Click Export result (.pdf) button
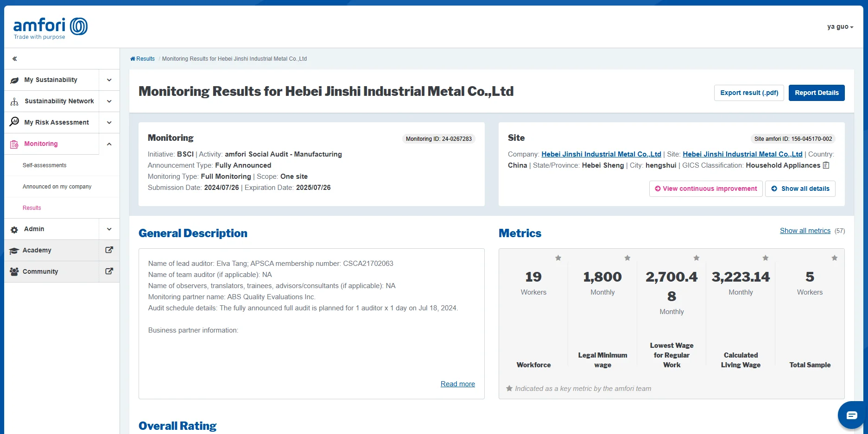868x434 pixels. click(x=749, y=93)
